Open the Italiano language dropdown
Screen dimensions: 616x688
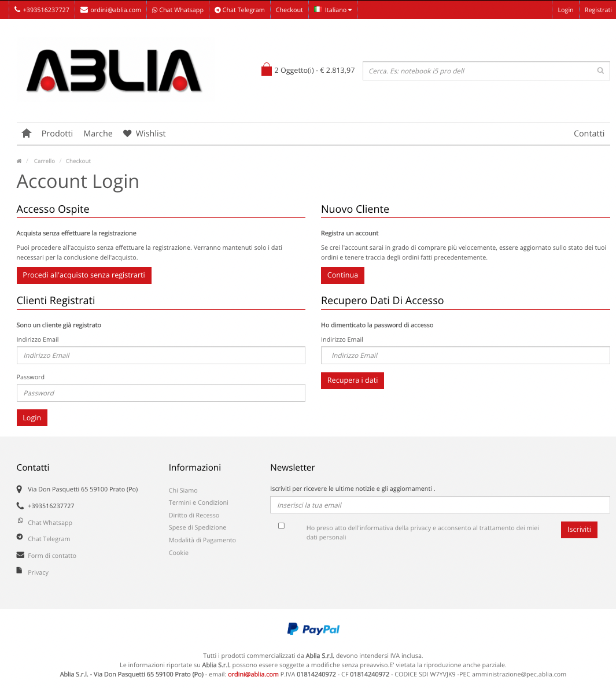333,10
